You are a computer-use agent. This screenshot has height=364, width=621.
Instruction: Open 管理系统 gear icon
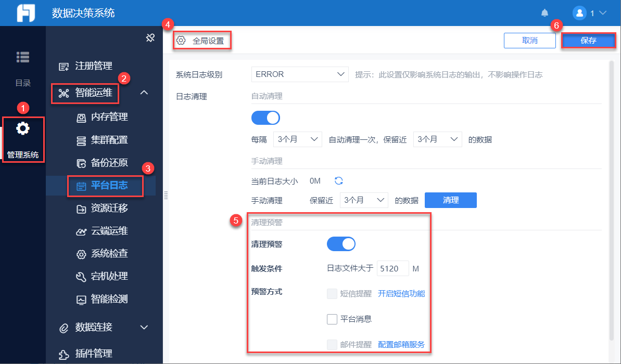tap(22, 128)
